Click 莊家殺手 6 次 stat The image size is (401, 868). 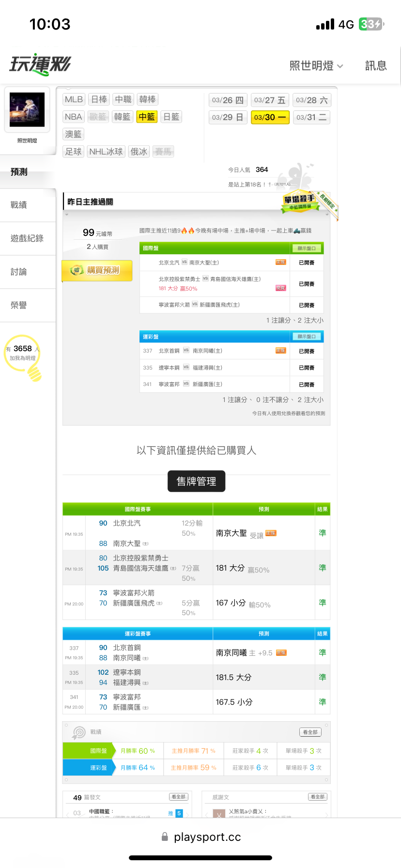(x=250, y=768)
